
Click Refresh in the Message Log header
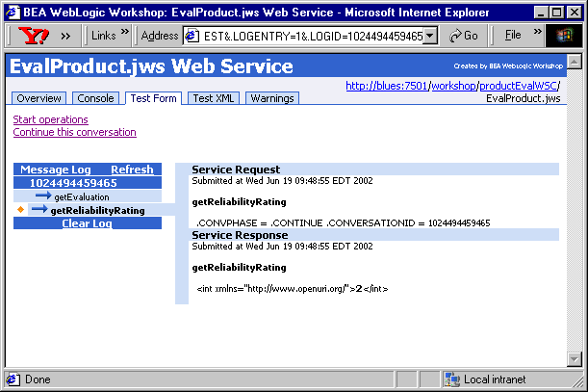click(x=132, y=170)
